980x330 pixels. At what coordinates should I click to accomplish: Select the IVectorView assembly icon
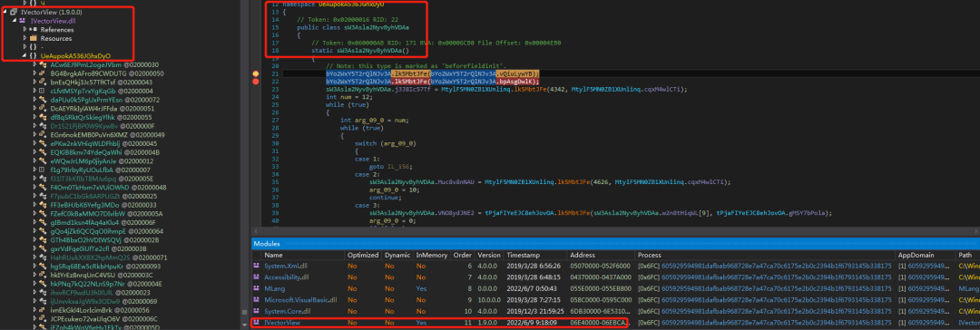(x=14, y=12)
